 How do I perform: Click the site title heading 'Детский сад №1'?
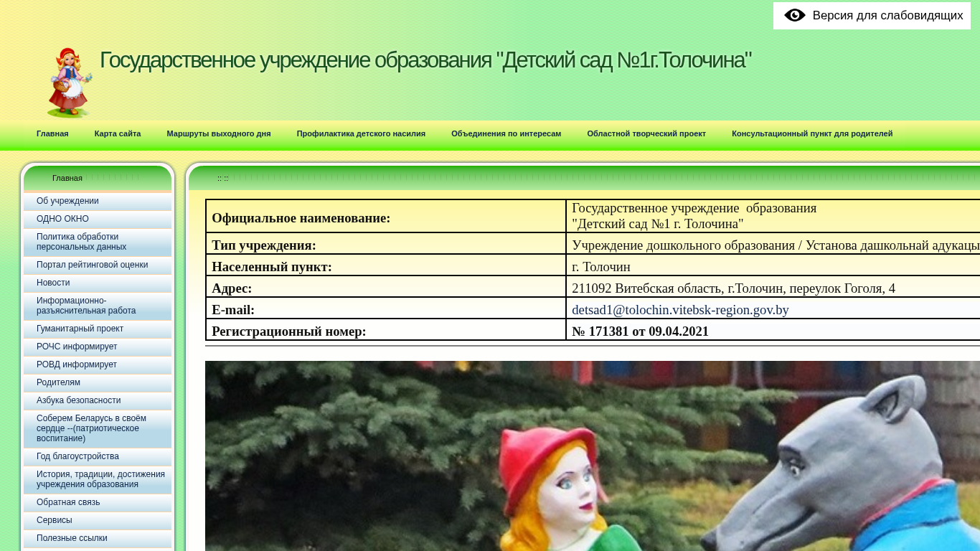pos(425,60)
